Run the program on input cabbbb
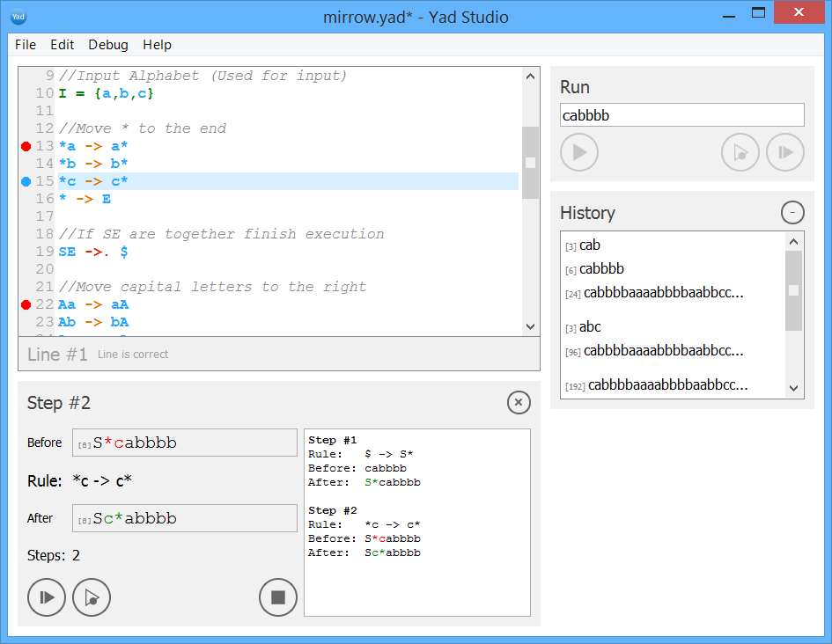832x644 pixels. tap(579, 152)
